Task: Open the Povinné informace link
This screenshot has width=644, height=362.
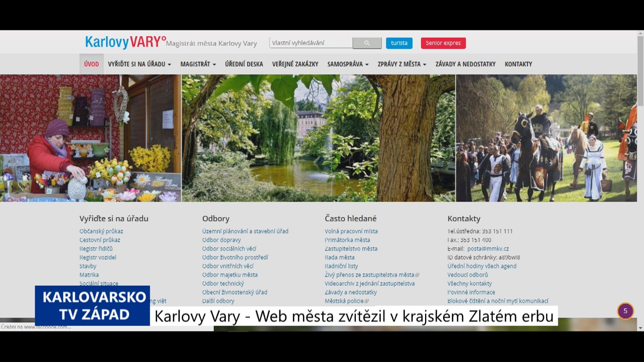Action: pyautogui.click(x=471, y=292)
